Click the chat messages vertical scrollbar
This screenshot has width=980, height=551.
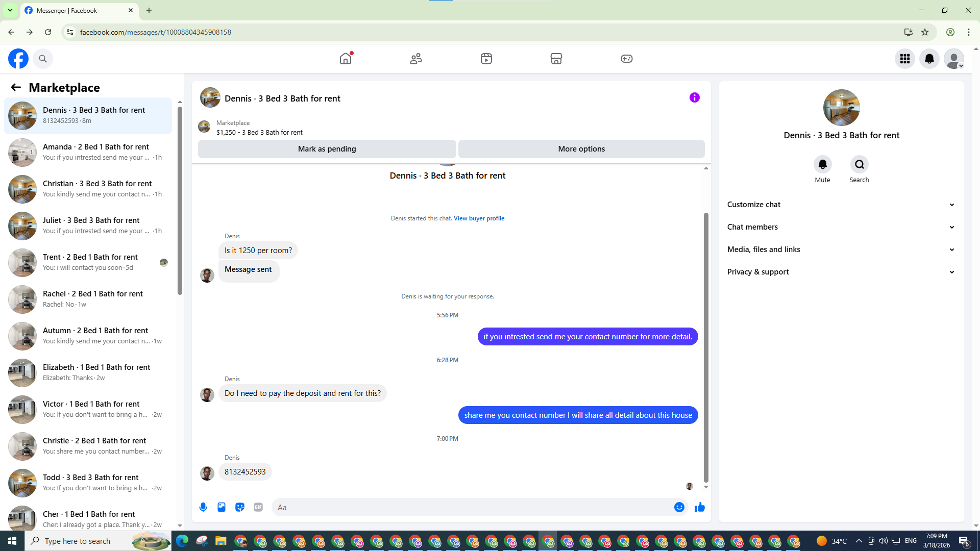[706, 347]
